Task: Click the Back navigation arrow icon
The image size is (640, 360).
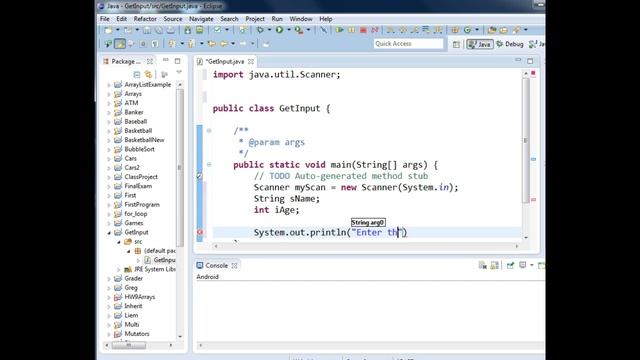Action: click(224, 44)
